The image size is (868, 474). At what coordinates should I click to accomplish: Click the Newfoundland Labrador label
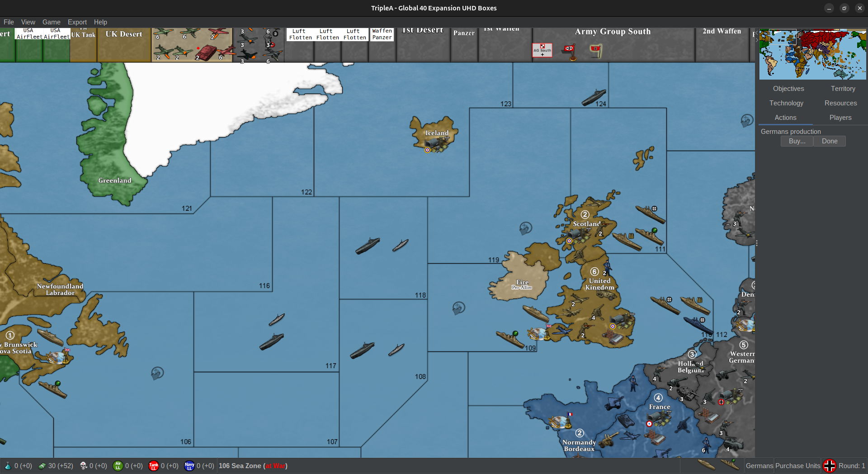pos(60,289)
